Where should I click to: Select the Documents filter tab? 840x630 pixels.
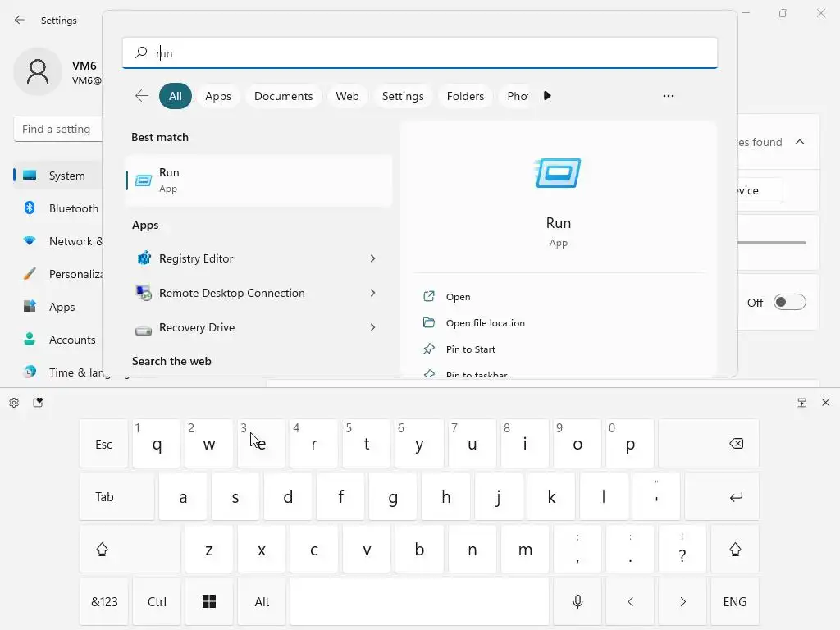tap(283, 96)
